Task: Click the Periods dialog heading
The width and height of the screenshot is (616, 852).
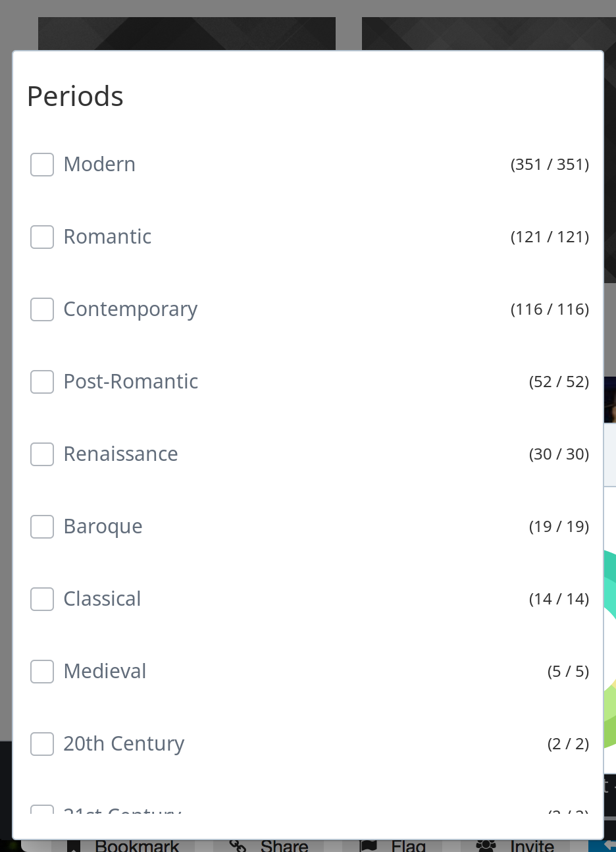Action: pos(75,96)
